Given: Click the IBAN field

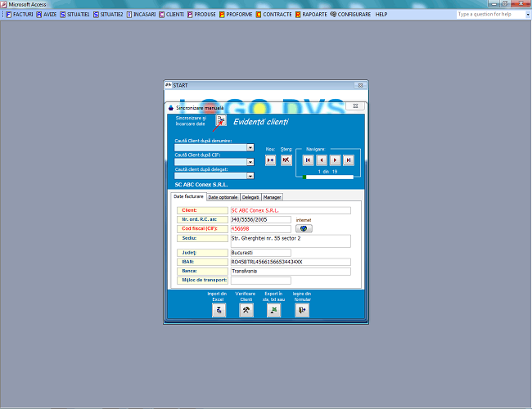Looking at the screenshot, I should [291, 262].
